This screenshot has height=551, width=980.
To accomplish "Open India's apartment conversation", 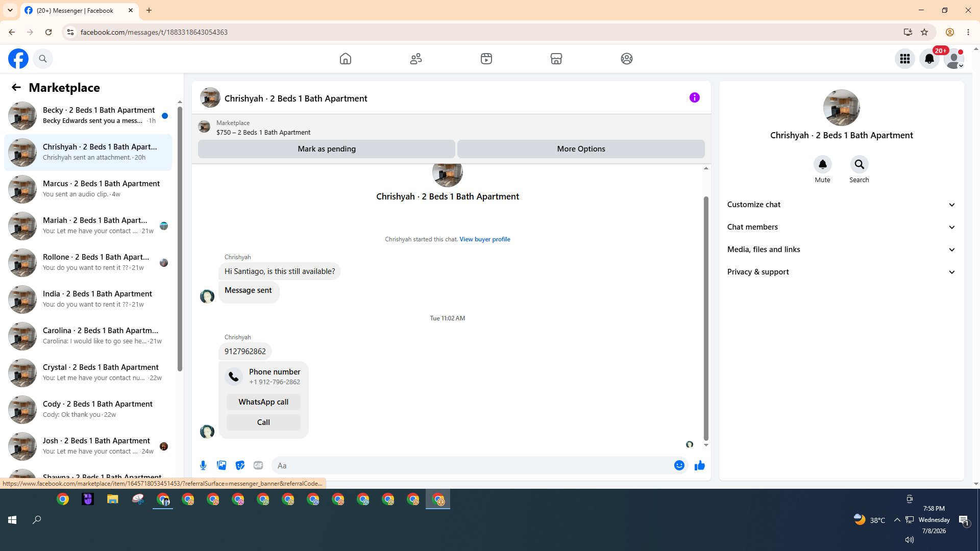I will point(88,299).
